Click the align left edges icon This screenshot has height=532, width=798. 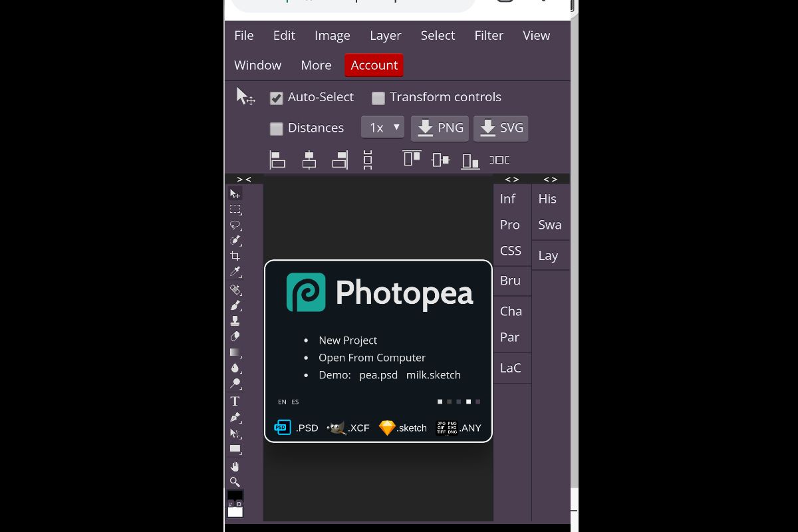coord(277,160)
